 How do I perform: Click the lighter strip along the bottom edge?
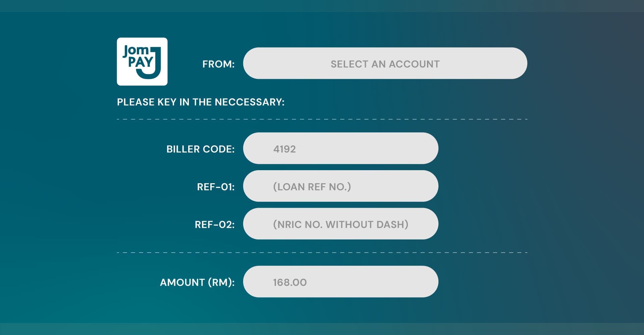[x=322, y=329]
